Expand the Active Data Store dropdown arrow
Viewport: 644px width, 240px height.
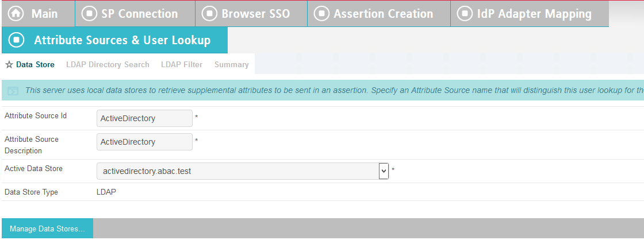(x=384, y=171)
